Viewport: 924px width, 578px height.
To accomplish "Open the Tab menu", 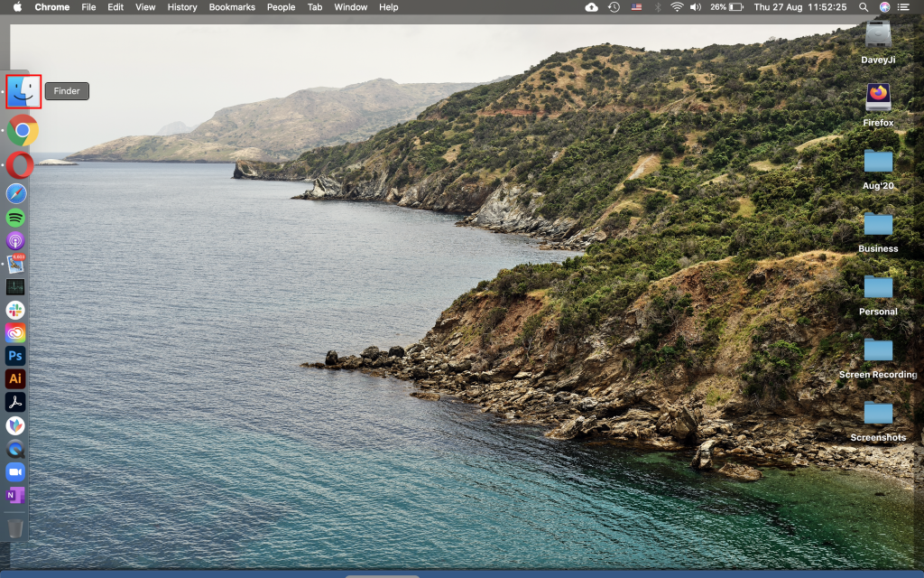I will (x=315, y=7).
